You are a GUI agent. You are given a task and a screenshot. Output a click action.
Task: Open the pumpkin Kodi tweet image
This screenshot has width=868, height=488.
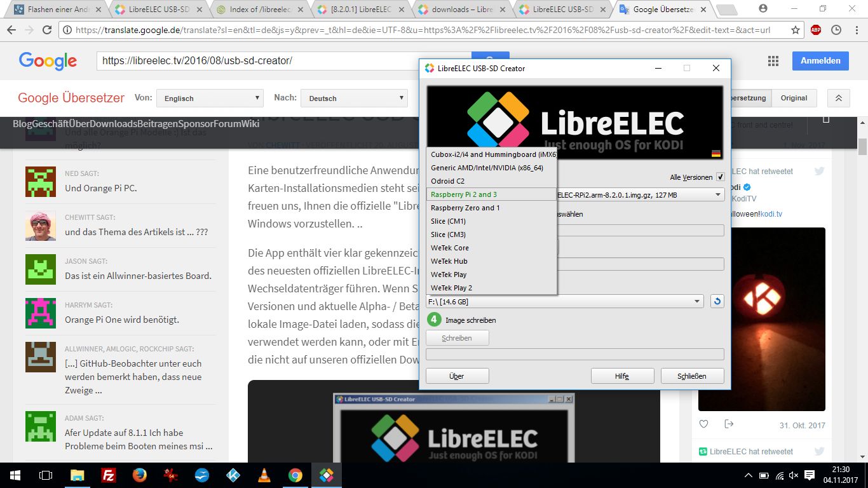(x=762, y=319)
